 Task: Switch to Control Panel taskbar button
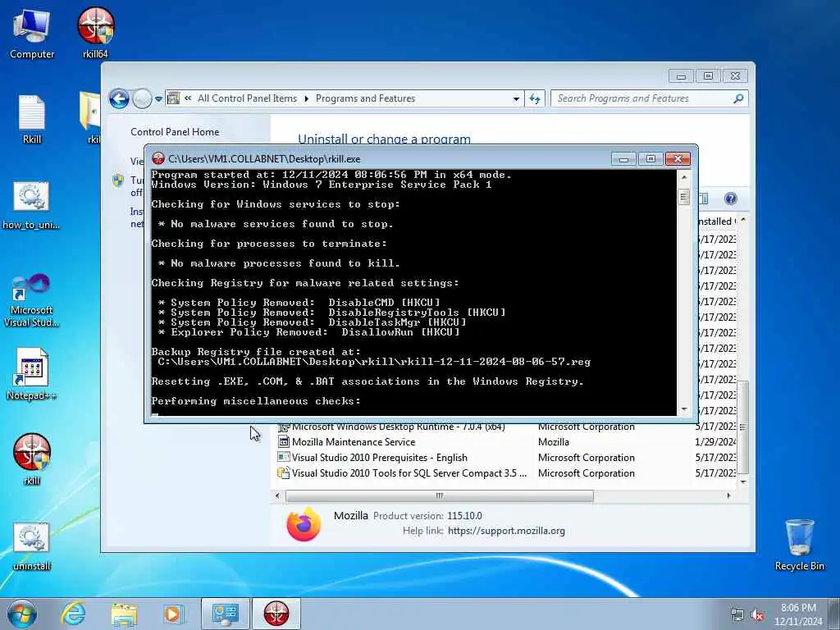pos(225,614)
